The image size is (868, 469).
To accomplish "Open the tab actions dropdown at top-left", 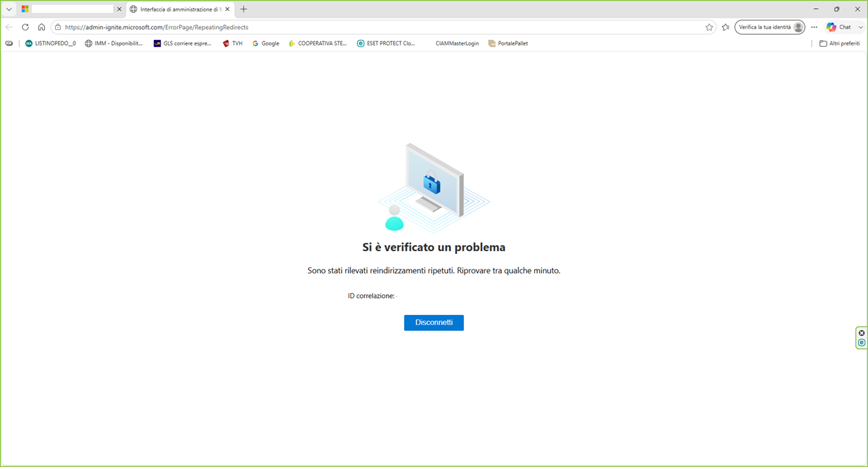I will [x=9, y=10].
